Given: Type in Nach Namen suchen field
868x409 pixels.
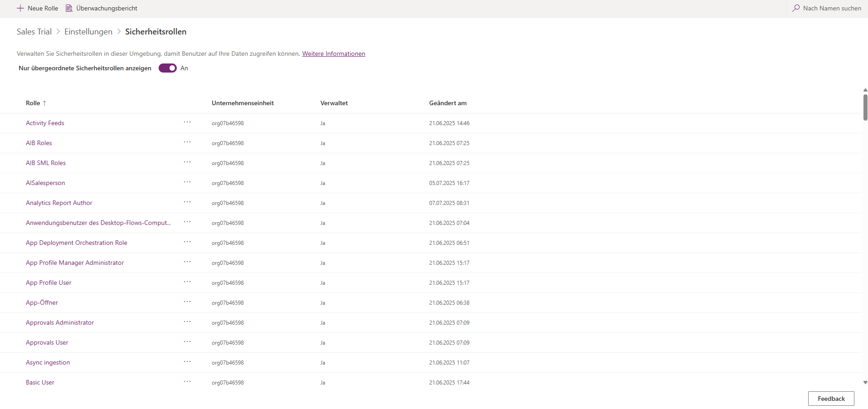Looking at the screenshot, I should click(x=832, y=8).
